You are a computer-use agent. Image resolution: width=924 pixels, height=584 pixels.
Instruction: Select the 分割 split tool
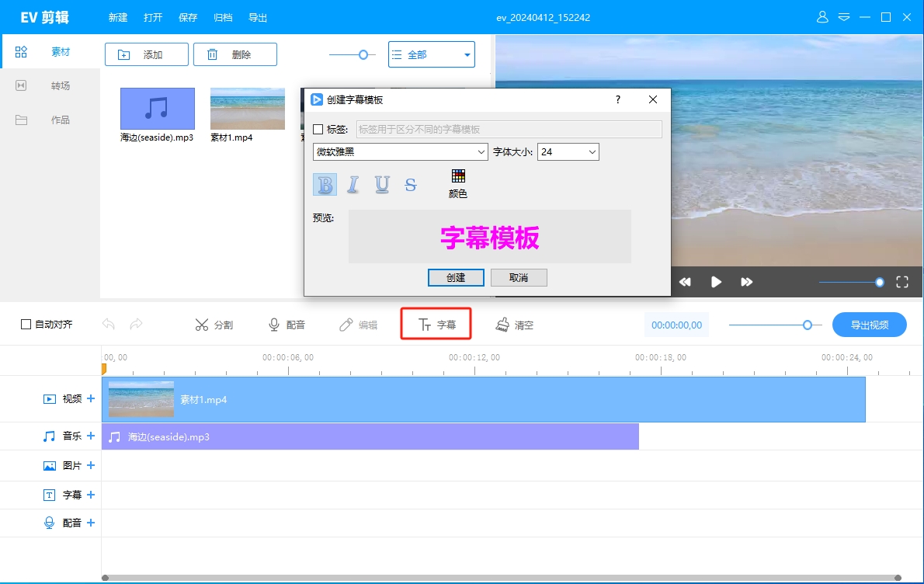pos(214,325)
